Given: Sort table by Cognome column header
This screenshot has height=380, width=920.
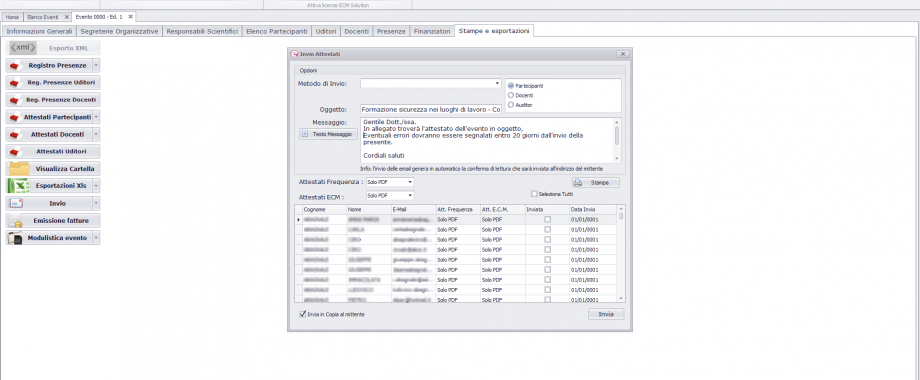Looking at the screenshot, I should pyautogui.click(x=323, y=209).
